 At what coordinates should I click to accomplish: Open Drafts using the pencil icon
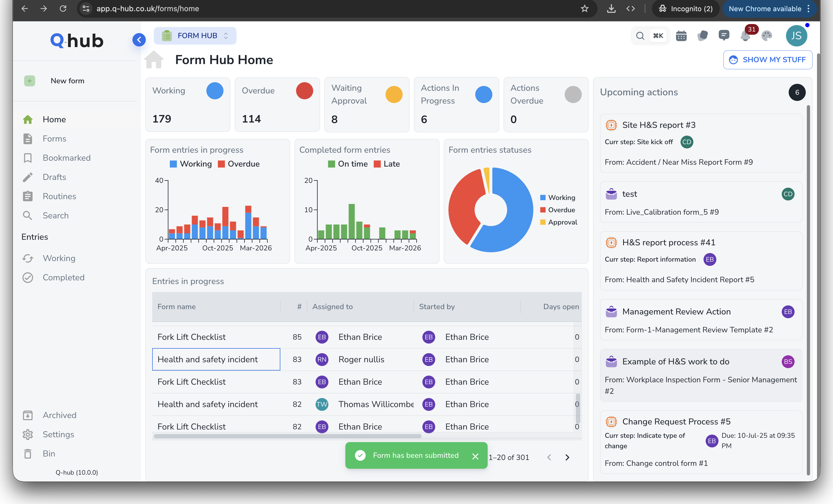(55, 177)
